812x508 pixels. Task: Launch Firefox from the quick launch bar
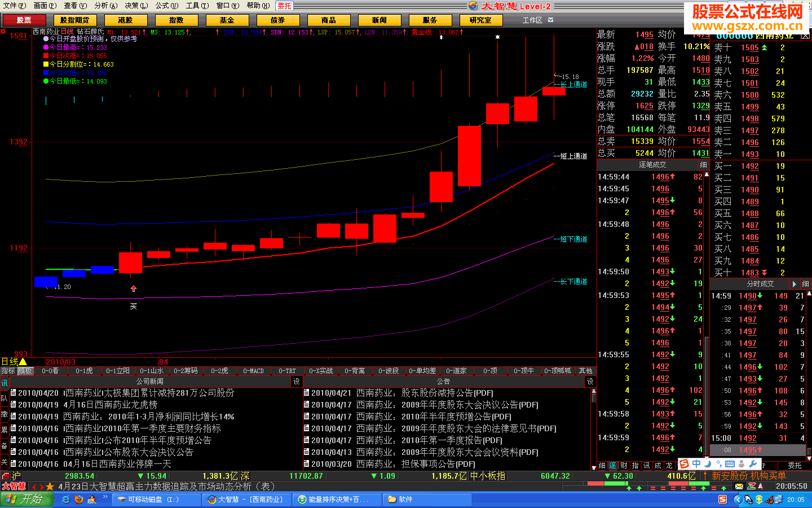point(79,500)
